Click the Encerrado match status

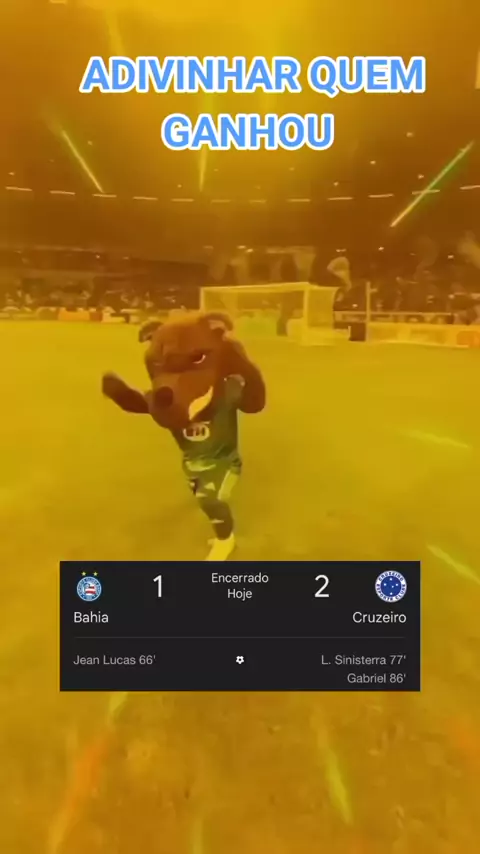[x=240, y=578]
